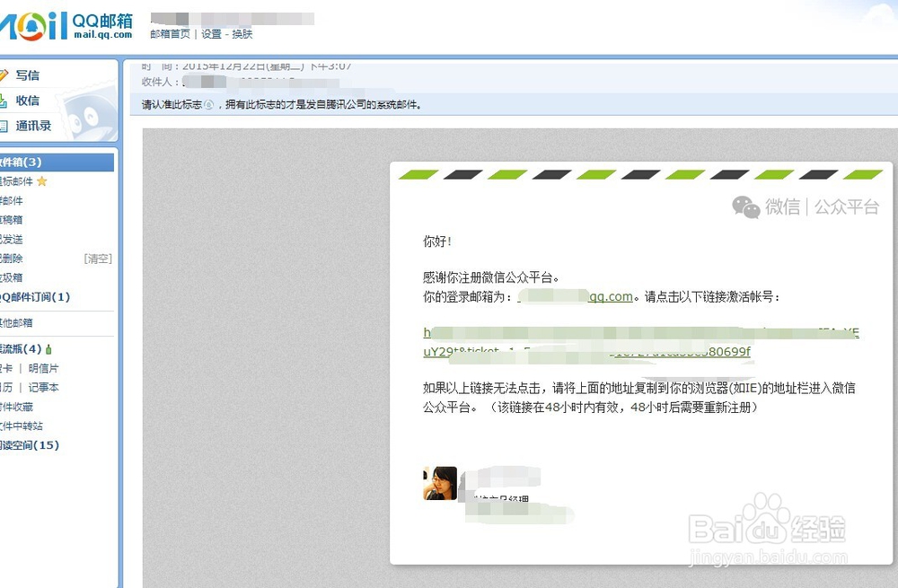Screen dimensions: 898x588
Task: Click the yellow star icon beside 星标邮件
Action: point(42,181)
